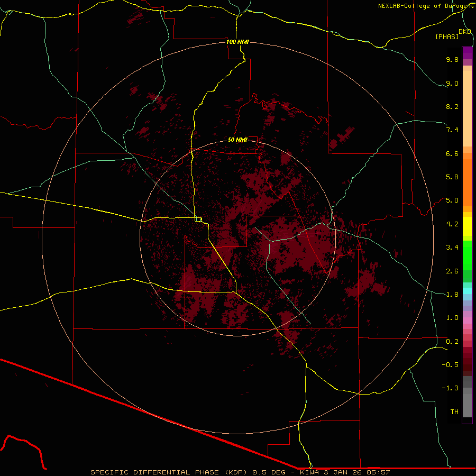This screenshot has height=476, width=476.
Task: Click the purple segment atop the color bar
Action: (467, 53)
